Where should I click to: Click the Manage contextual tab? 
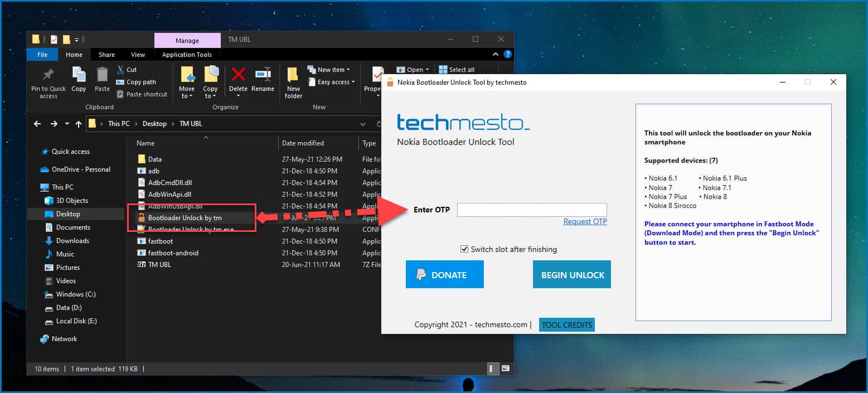pyautogui.click(x=187, y=40)
